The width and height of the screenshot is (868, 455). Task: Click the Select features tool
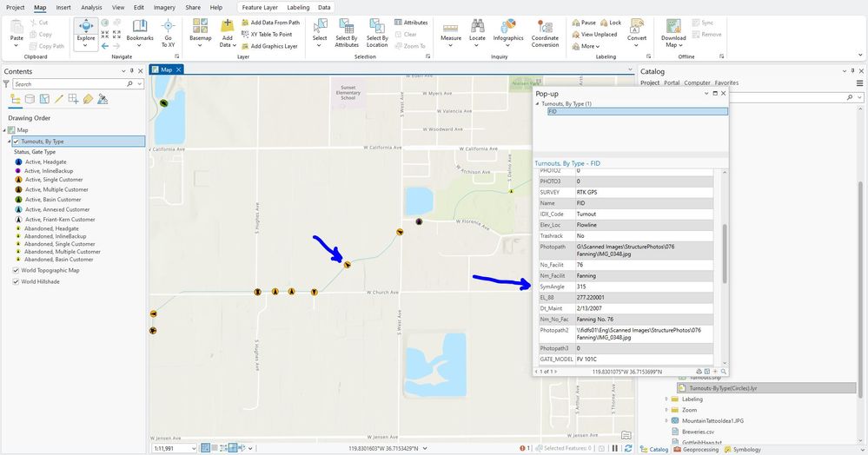[x=320, y=33]
